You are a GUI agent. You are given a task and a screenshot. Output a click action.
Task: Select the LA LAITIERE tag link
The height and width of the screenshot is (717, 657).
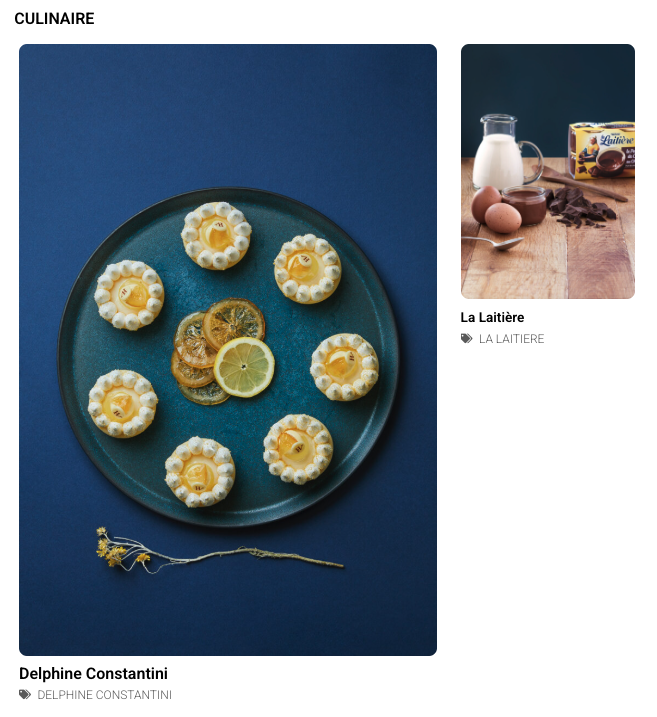512,339
